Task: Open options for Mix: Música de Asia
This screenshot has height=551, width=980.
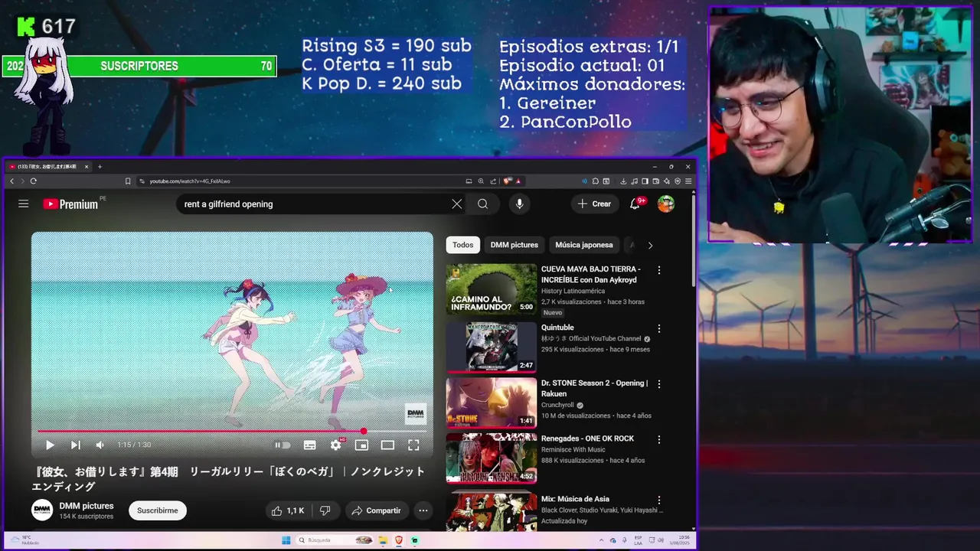Action: (x=659, y=500)
